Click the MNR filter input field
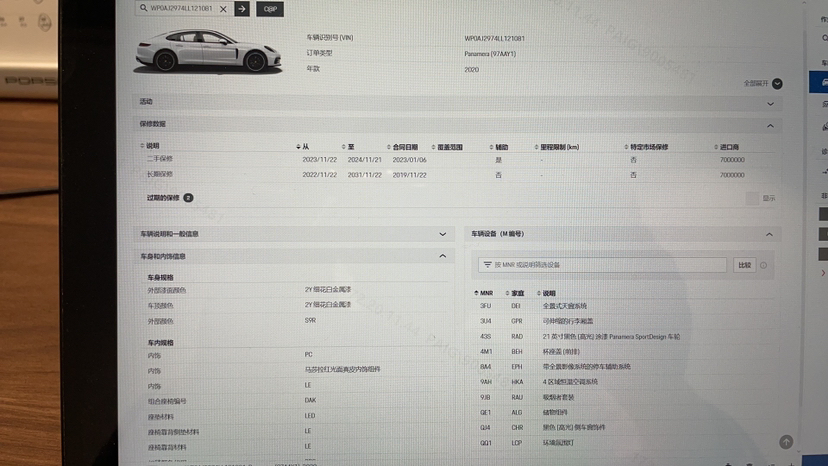 [x=602, y=265]
